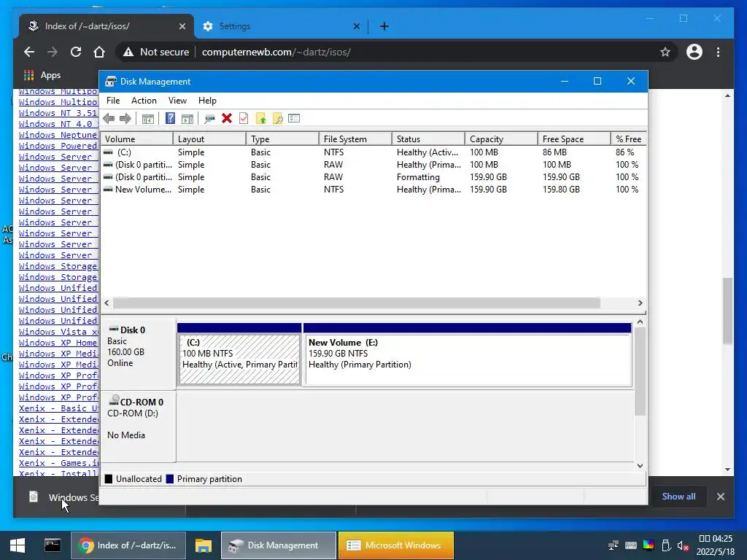The width and height of the screenshot is (747, 560).
Task: Open the Windows NT 3.51 link
Action: pyautogui.click(x=58, y=113)
